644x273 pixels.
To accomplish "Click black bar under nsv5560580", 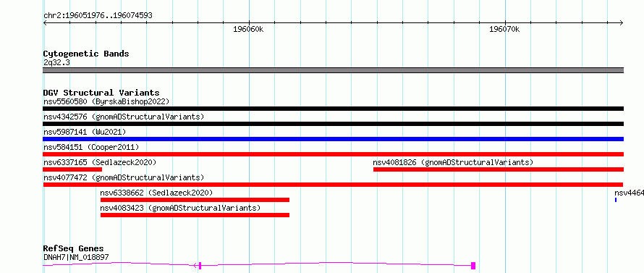I will (x=333, y=109).
